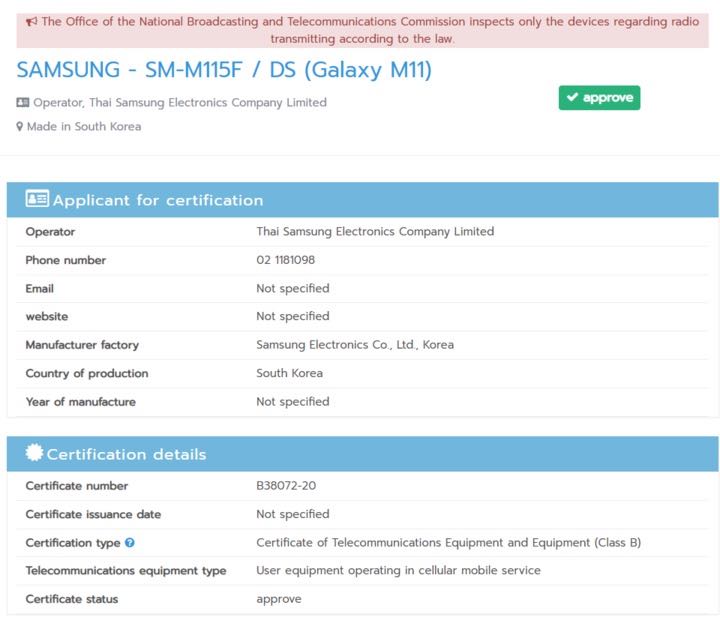720x629 pixels.
Task: Click the 'Certification type' label
Action: click(73, 543)
